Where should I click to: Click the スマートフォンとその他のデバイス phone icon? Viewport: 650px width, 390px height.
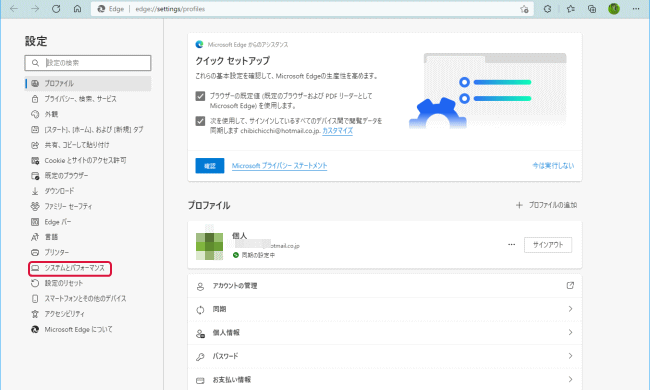[35, 298]
